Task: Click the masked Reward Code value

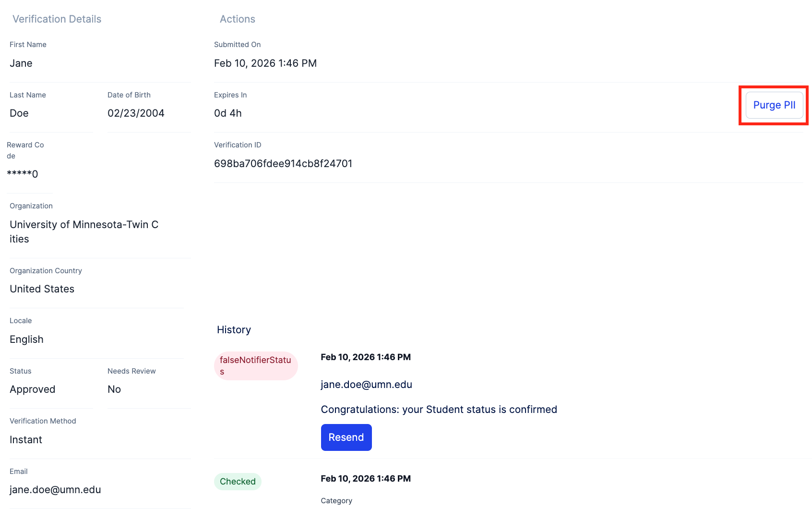Action: point(23,174)
